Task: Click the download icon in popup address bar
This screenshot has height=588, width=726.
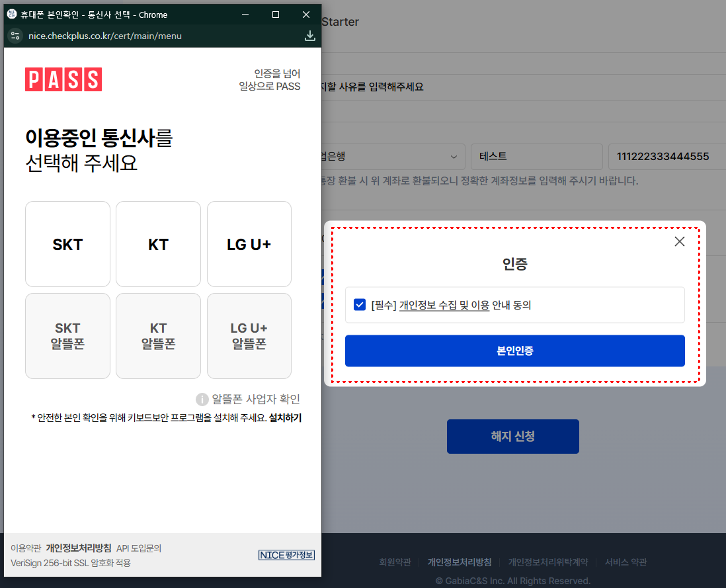Action: tap(309, 36)
